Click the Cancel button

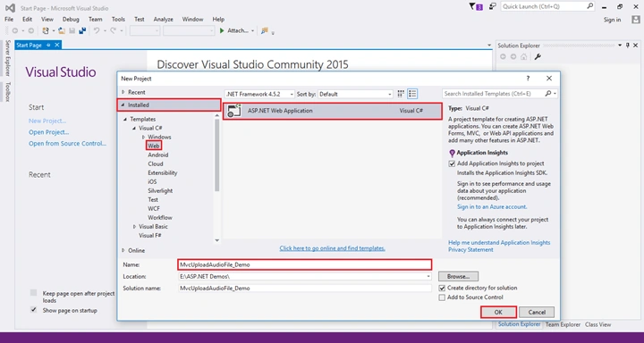pos(537,313)
